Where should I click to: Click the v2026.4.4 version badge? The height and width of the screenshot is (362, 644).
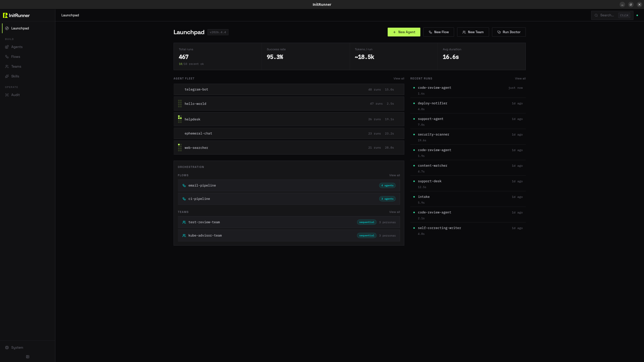click(218, 32)
